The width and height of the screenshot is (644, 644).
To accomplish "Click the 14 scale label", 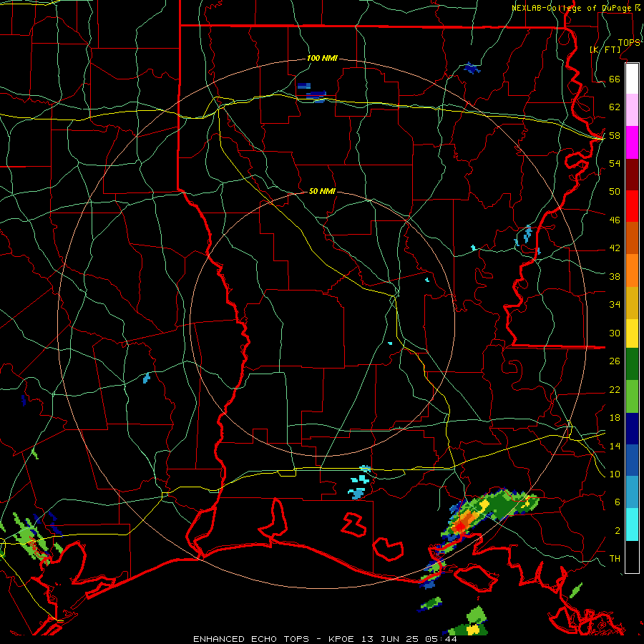I will click(x=615, y=446).
